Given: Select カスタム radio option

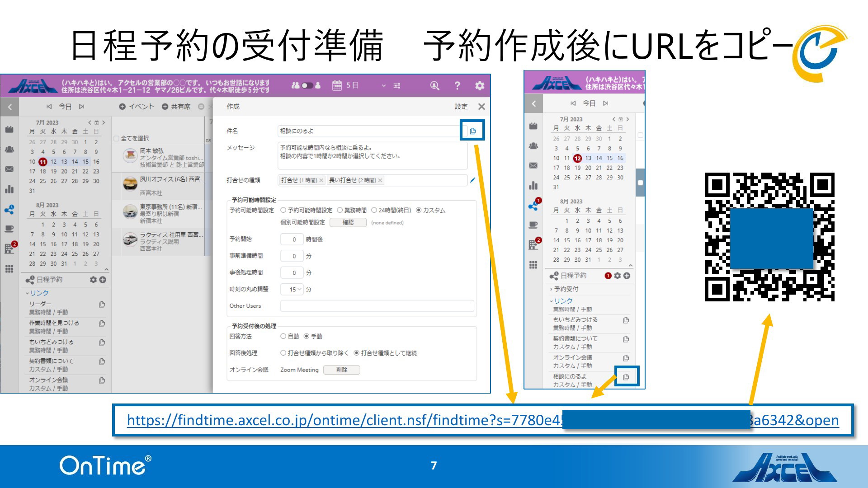Looking at the screenshot, I should 419,210.
